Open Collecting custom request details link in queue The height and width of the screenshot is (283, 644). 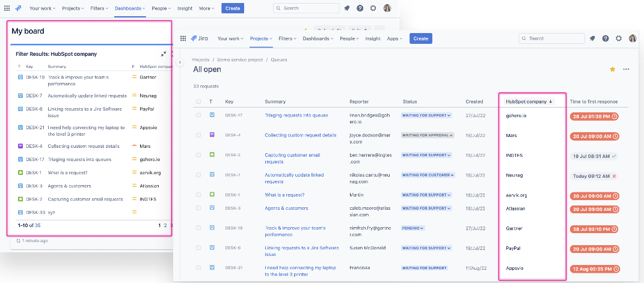click(x=300, y=135)
